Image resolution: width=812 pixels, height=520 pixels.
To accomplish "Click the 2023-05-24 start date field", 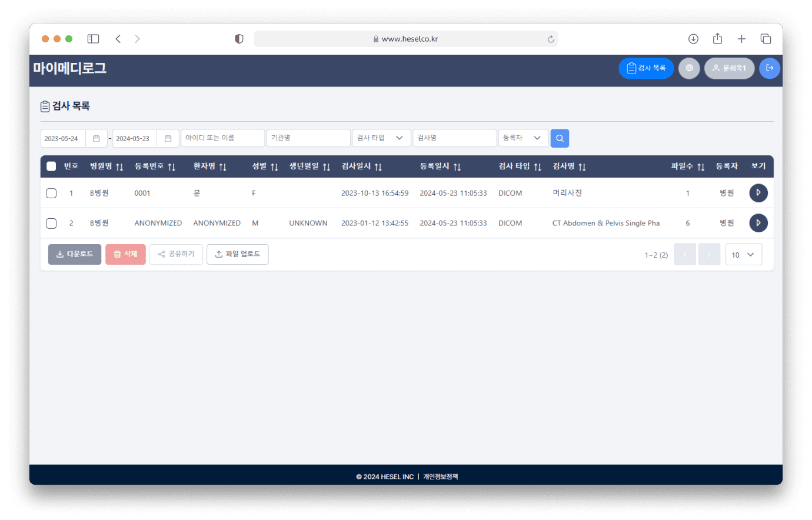I will click(63, 138).
